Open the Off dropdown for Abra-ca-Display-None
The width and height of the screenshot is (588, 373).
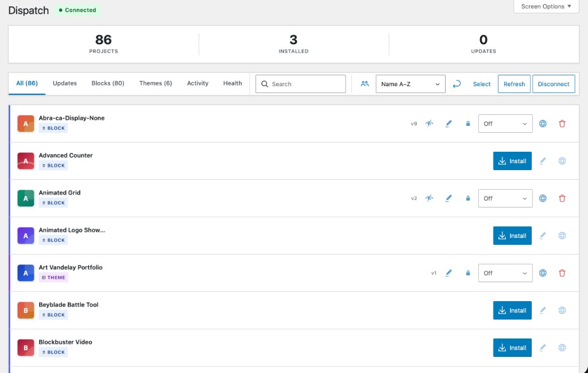(x=505, y=124)
